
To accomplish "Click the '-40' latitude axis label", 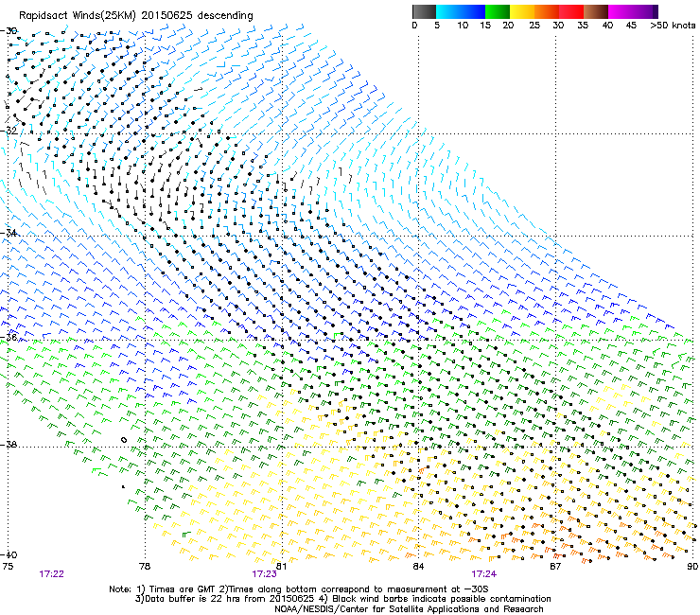I will 9,554.
